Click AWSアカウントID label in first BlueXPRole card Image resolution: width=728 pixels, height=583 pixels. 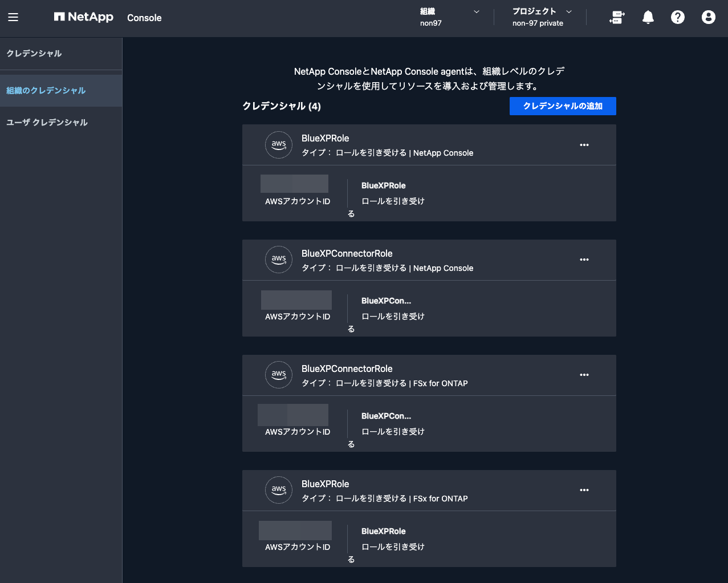[298, 201]
